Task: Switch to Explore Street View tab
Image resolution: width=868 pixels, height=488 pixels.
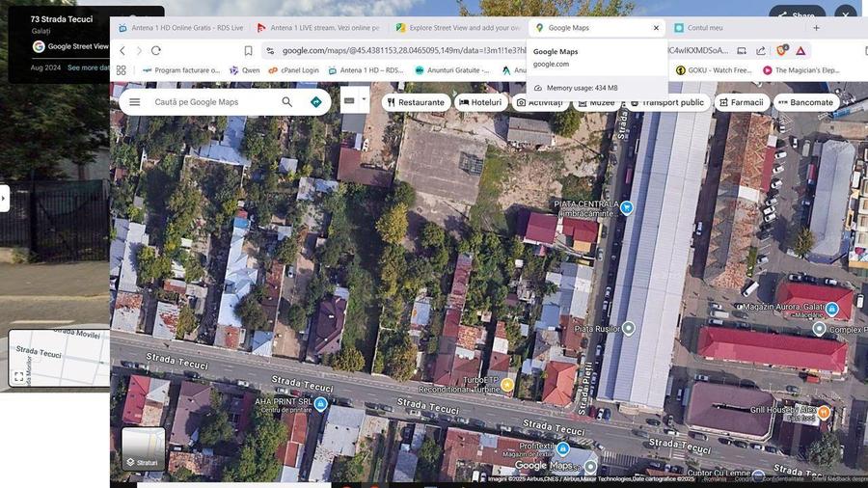Action: pyautogui.click(x=458, y=28)
